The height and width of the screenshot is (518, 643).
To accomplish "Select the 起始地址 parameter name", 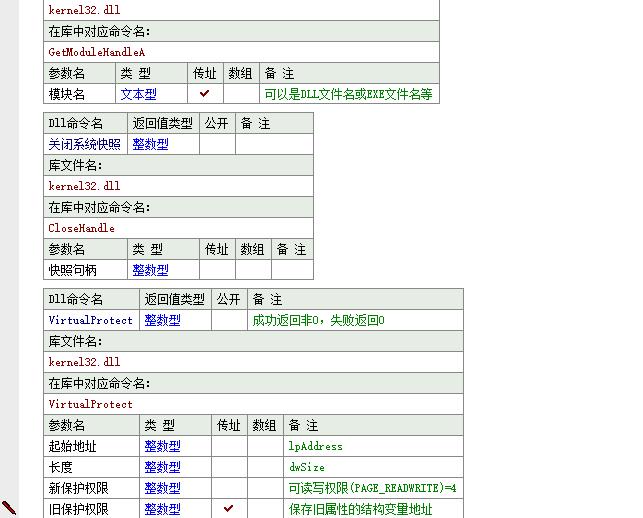I will point(72,446).
